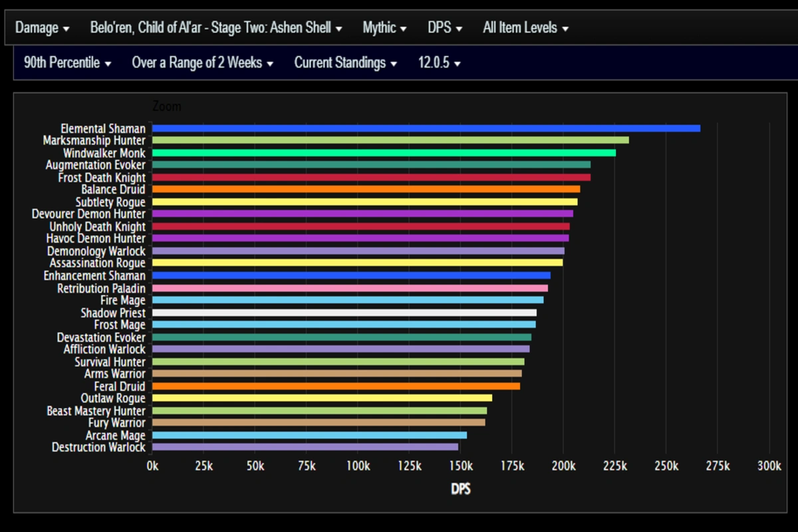Click the Shadow Priest bar
Viewport: 798px width, 532px height.
click(344, 313)
